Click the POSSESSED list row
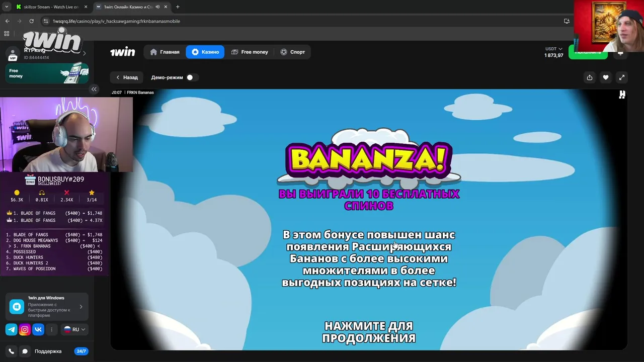Viewport: 644px width, 362px height. 54,252
